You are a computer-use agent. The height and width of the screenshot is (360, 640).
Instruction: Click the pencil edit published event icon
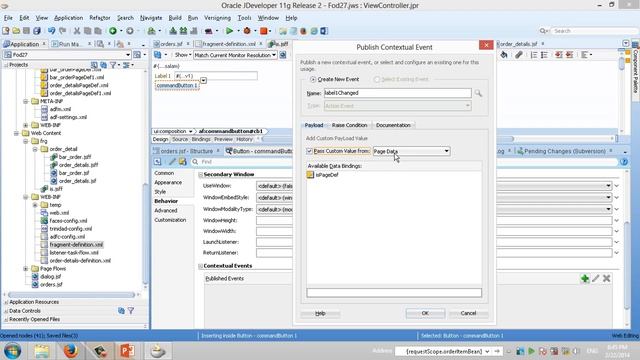596,278
